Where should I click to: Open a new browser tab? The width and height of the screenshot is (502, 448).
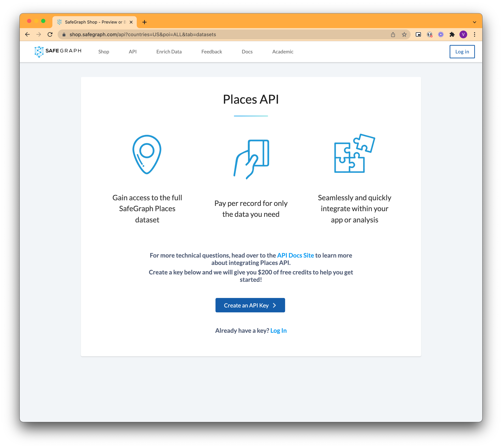click(x=145, y=22)
